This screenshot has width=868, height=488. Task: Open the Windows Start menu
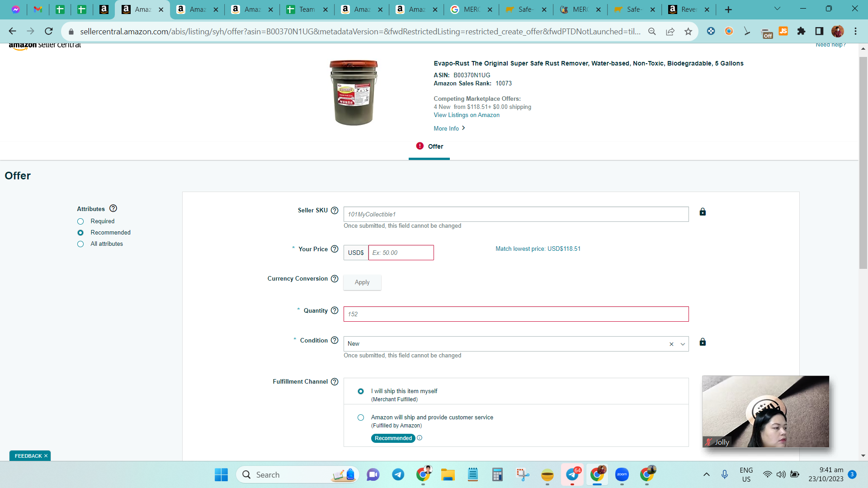click(221, 475)
